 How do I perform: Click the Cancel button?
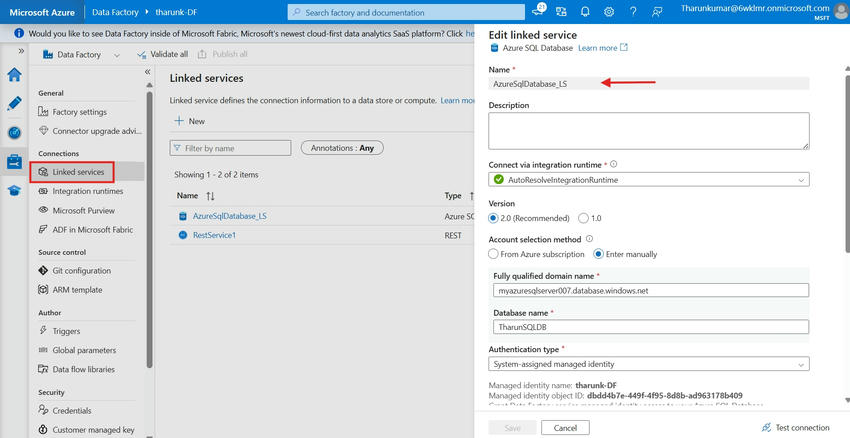tap(565, 428)
